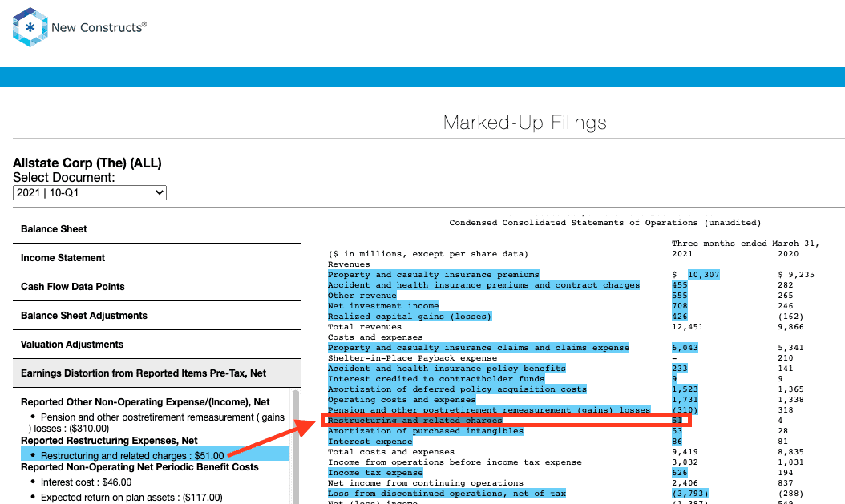The image size is (845, 504).
Task: Click Reported Non-Operating Net Periodic Benefit Costs heading
Action: [x=139, y=467]
